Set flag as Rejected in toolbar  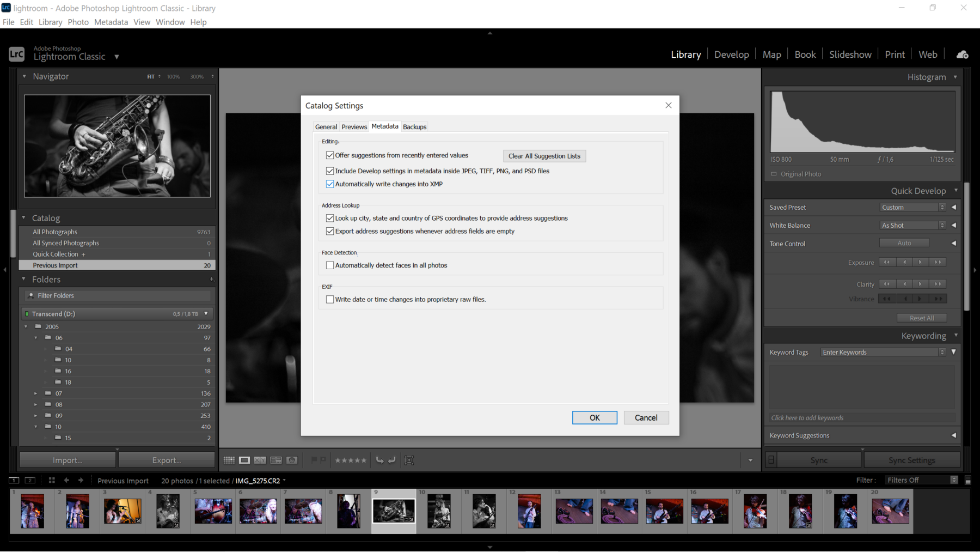[x=323, y=460]
